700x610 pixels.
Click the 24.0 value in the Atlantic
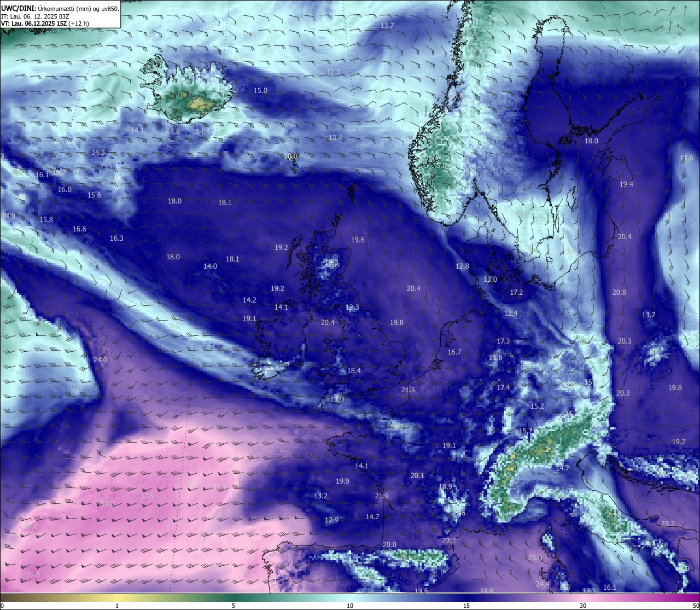click(100, 360)
